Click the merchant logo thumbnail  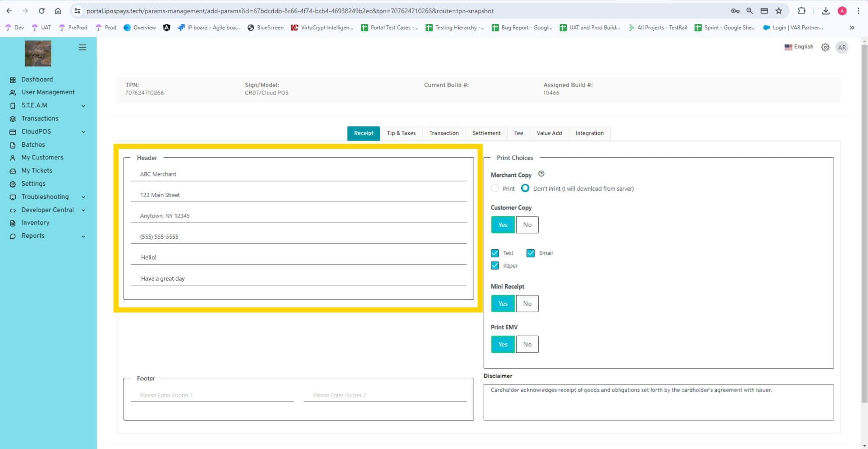[x=38, y=53]
